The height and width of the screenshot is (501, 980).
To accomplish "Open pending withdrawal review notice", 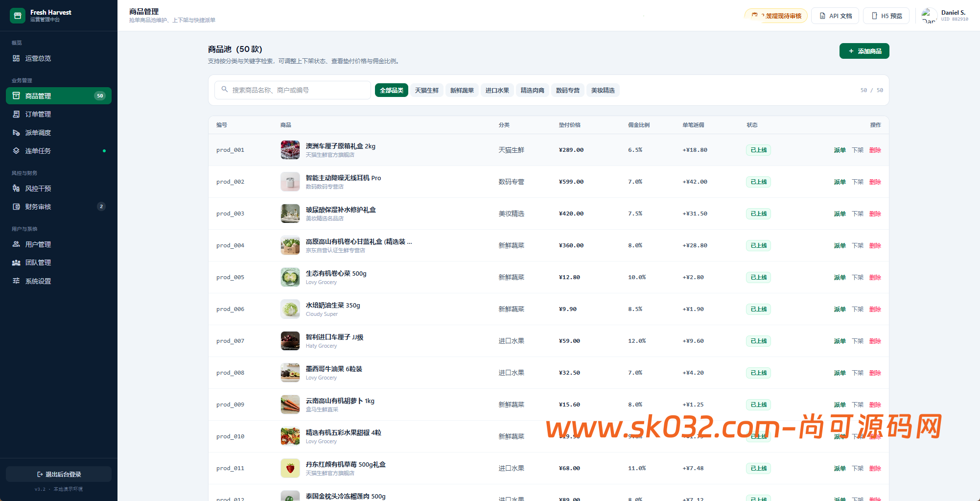I will click(776, 16).
